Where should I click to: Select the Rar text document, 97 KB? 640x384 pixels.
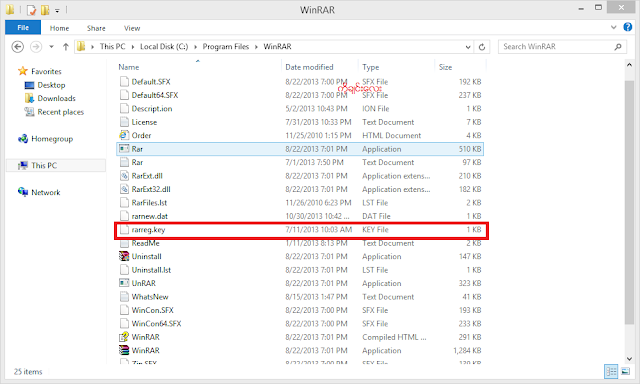click(x=300, y=162)
